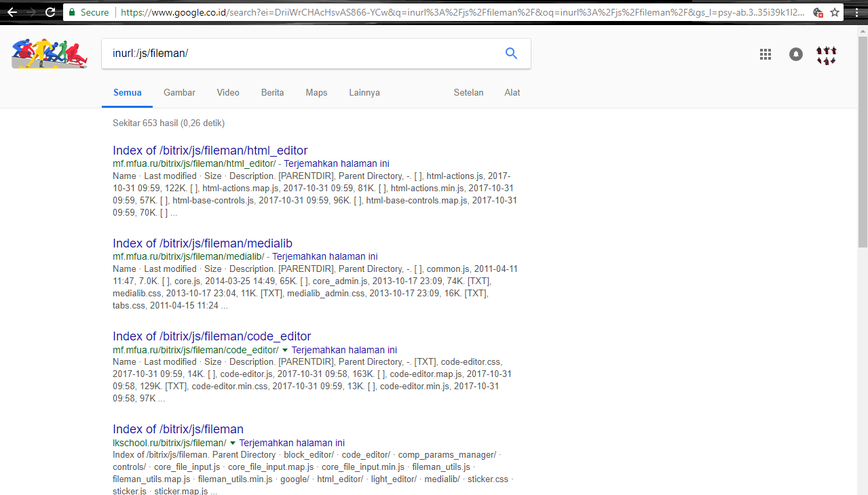Translate the code_editor result via Terjemahkan halaman ini
Image resolution: width=868 pixels, height=495 pixels.
coord(344,350)
